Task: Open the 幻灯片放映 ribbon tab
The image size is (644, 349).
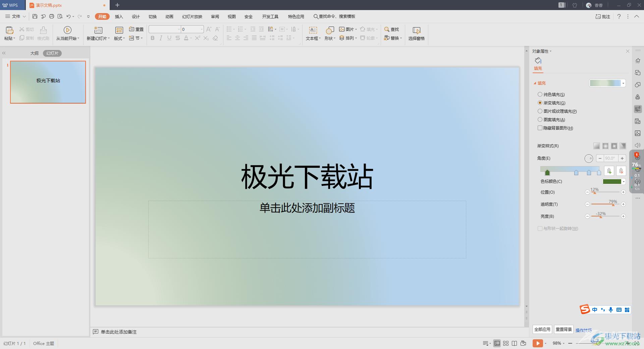Action: [x=192, y=16]
